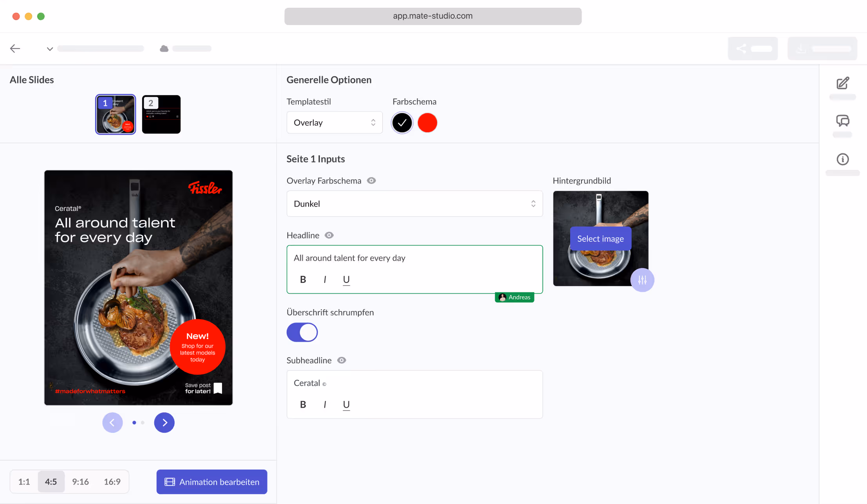The width and height of the screenshot is (867, 504).
Task: Open the edit pencil sidebar icon
Action: [x=843, y=83]
